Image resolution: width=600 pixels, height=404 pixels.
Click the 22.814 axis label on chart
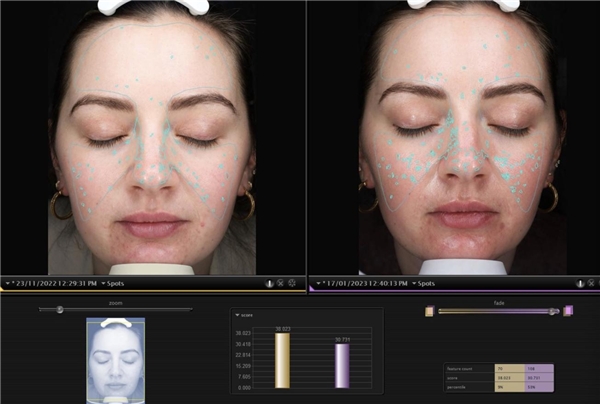point(243,355)
